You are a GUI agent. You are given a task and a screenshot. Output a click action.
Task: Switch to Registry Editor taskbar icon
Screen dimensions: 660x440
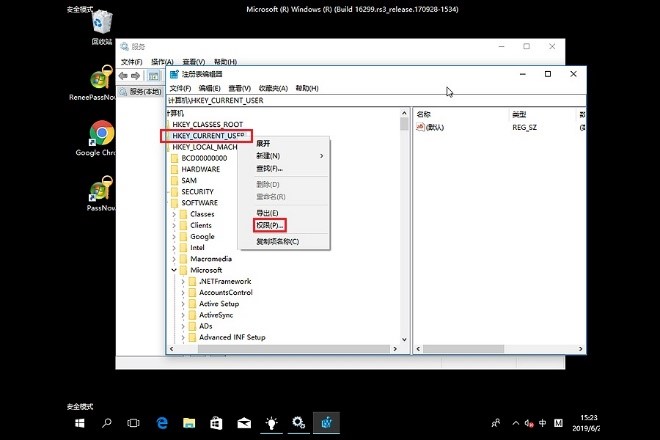pos(326,423)
